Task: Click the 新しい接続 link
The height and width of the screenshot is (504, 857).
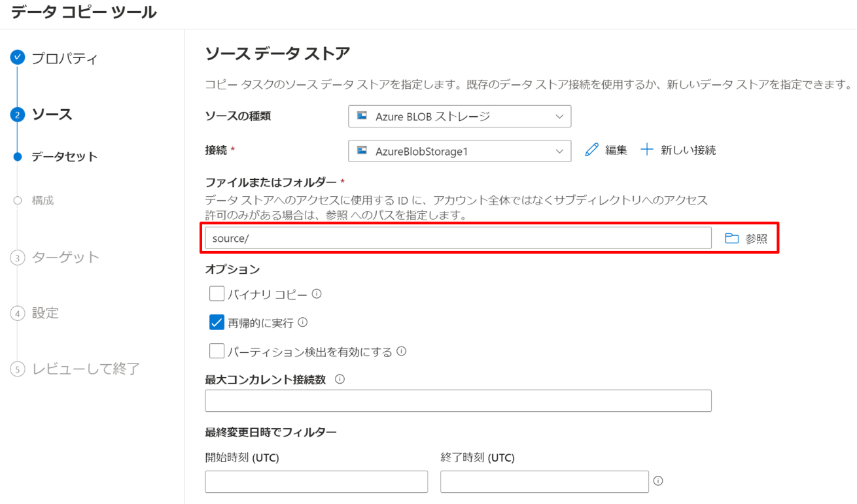Action: click(688, 150)
